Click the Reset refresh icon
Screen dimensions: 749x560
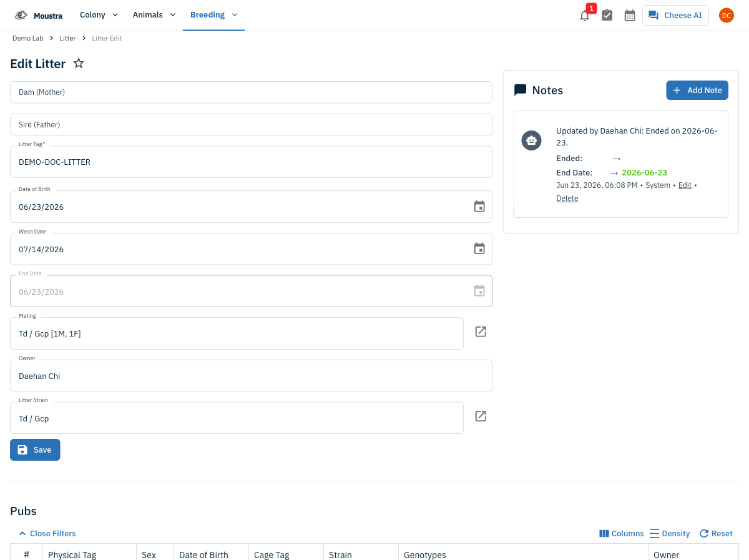tap(704, 534)
